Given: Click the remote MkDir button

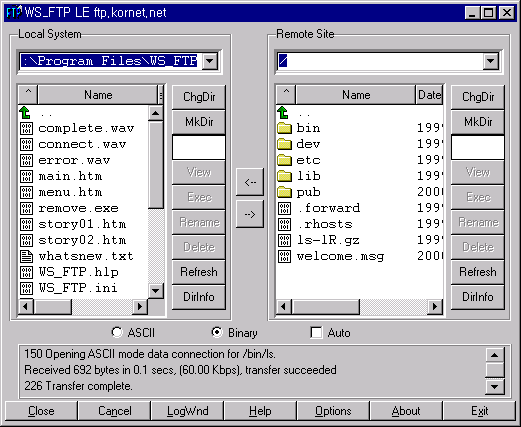Looking at the screenshot, I should click(478, 122).
